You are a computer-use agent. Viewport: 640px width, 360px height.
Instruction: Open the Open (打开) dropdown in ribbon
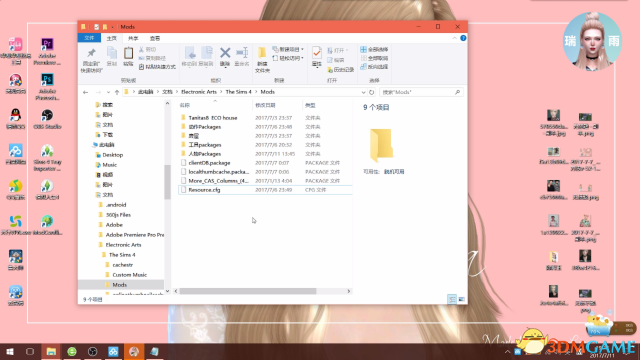[338, 50]
